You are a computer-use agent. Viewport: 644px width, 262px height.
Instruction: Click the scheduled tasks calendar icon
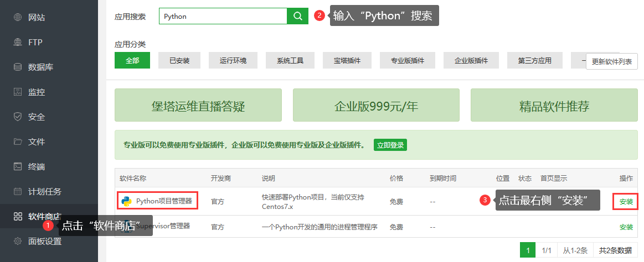(x=18, y=192)
